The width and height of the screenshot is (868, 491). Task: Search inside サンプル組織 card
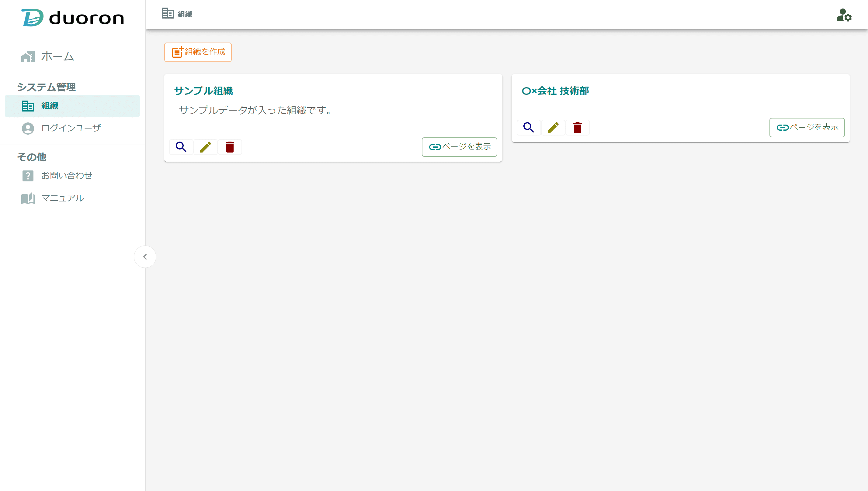[181, 147]
